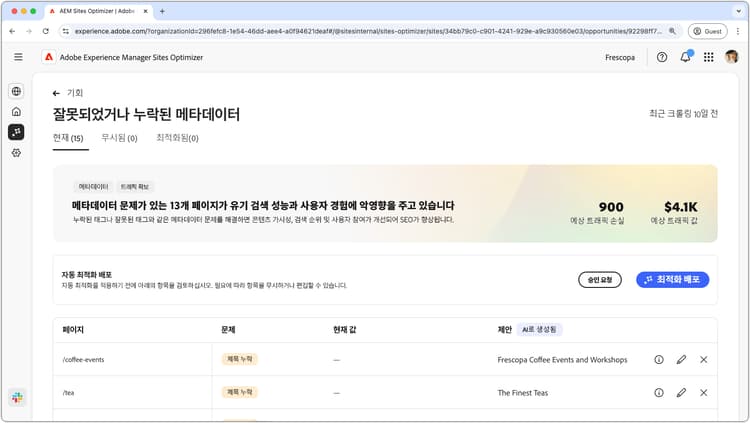
Task: Click The Finest Teas suggestion
Action: click(522, 392)
